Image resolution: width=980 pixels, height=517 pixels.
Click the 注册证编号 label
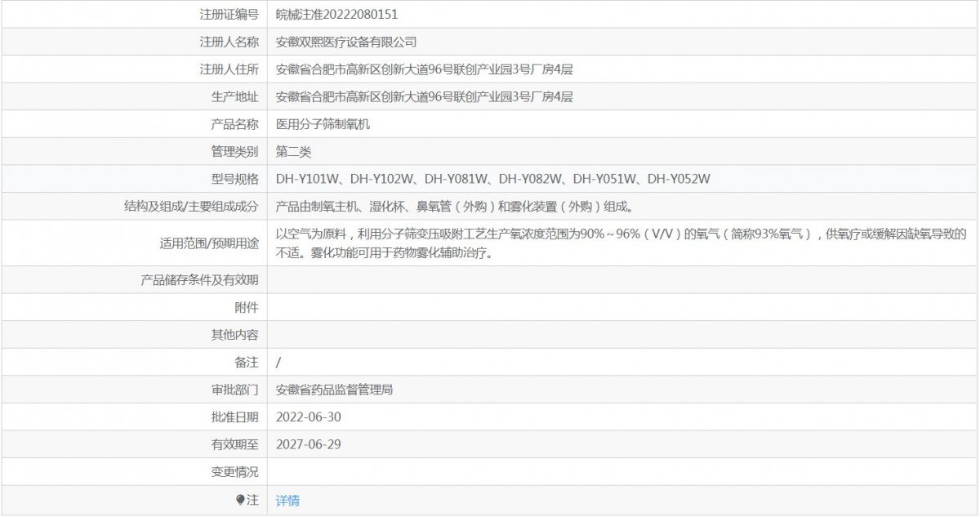[229, 14]
